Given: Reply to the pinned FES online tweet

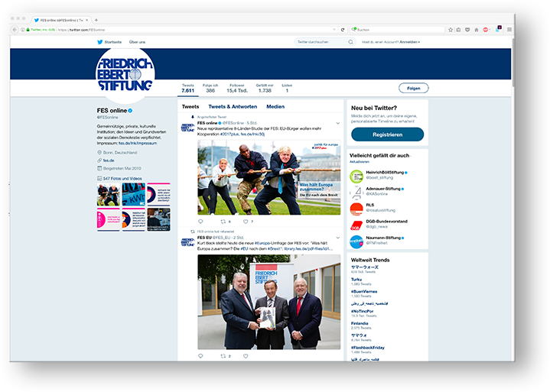Looking at the screenshot, I should click(x=200, y=222).
